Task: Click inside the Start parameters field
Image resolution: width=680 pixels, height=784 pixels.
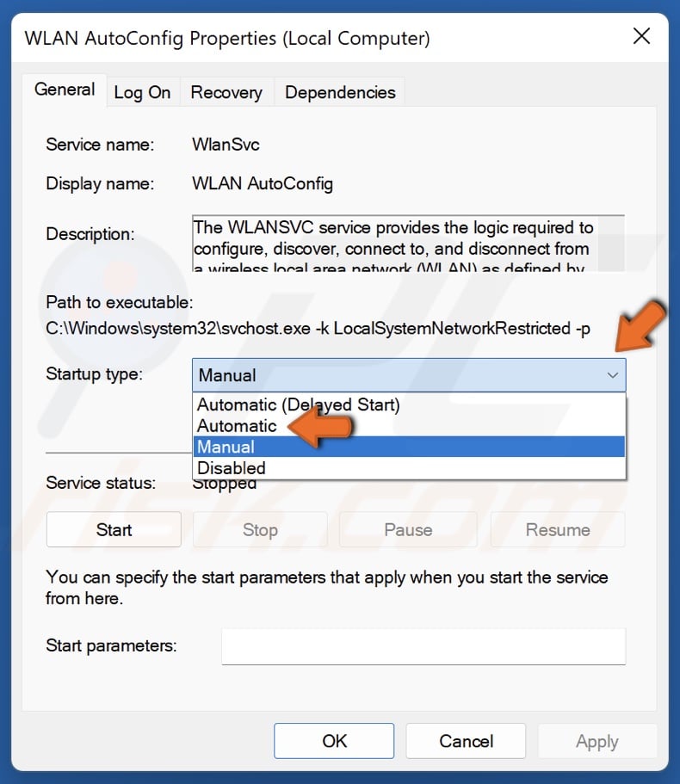Action: [423, 646]
